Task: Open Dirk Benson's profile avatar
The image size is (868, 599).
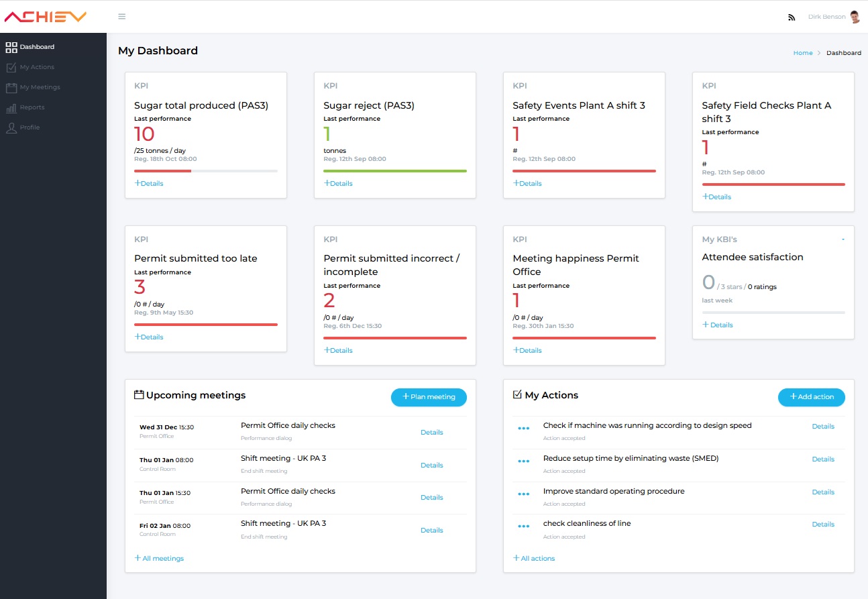Action: (x=855, y=17)
